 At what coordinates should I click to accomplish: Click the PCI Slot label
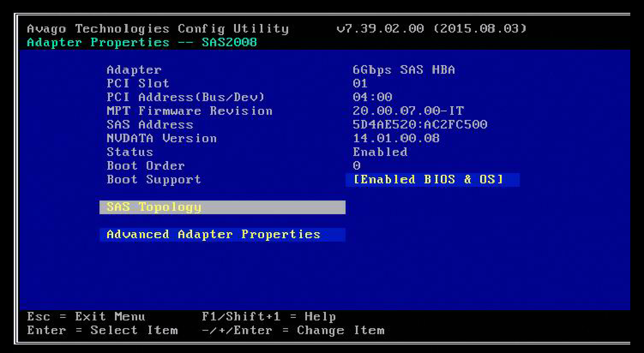point(138,83)
